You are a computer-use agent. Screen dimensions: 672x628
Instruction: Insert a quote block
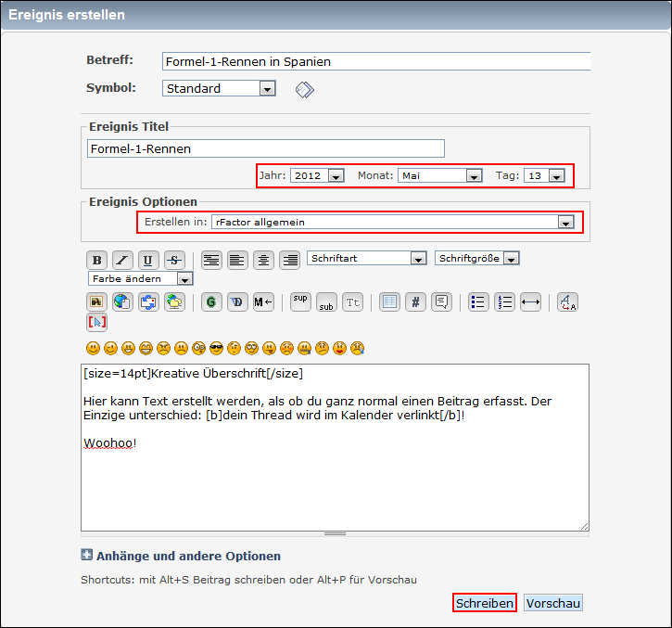[441, 302]
